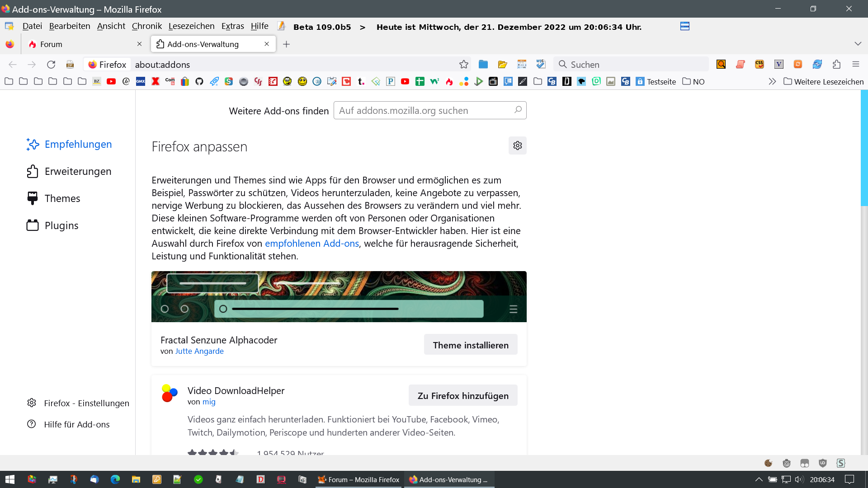Open Plugins category in sidebar
Screen dimensions: 868x488
[x=61, y=225]
